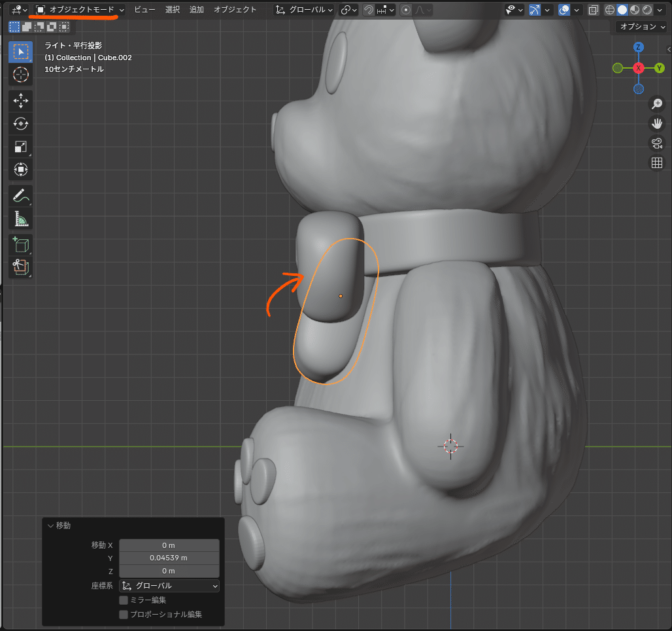Enable プロポーショナル編集 checkbox

coord(124,614)
